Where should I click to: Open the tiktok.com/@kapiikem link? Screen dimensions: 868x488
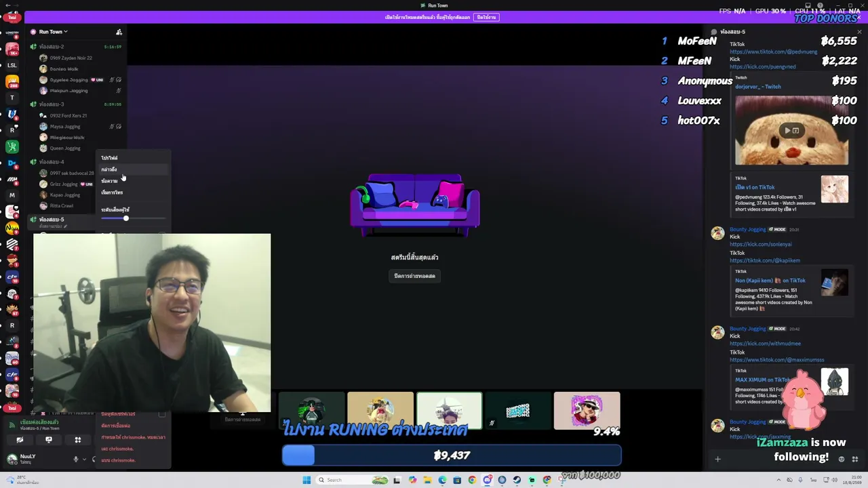(x=765, y=260)
